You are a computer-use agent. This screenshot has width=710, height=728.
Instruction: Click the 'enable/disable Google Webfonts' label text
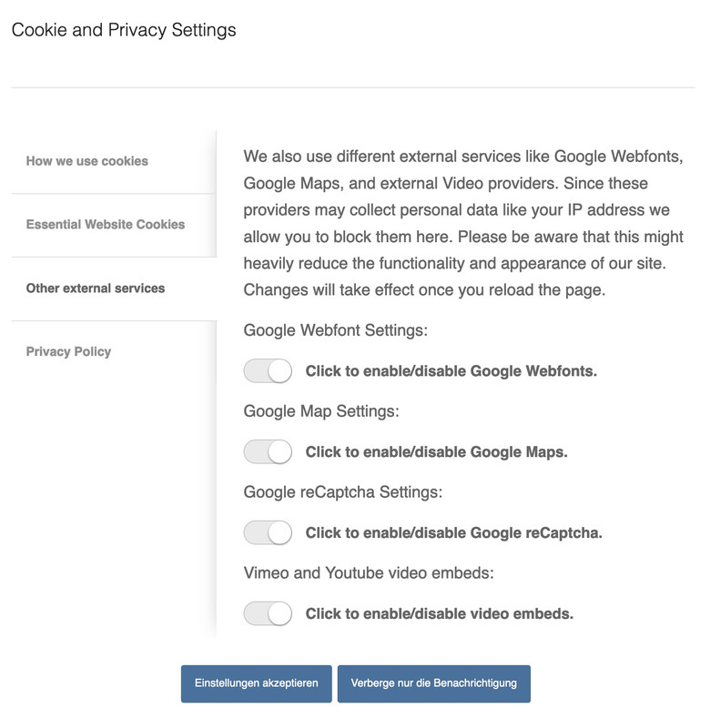coord(451,371)
